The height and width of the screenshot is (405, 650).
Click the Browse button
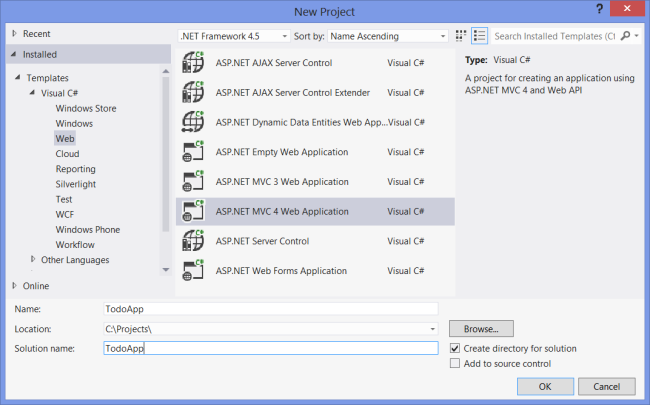[481, 329]
